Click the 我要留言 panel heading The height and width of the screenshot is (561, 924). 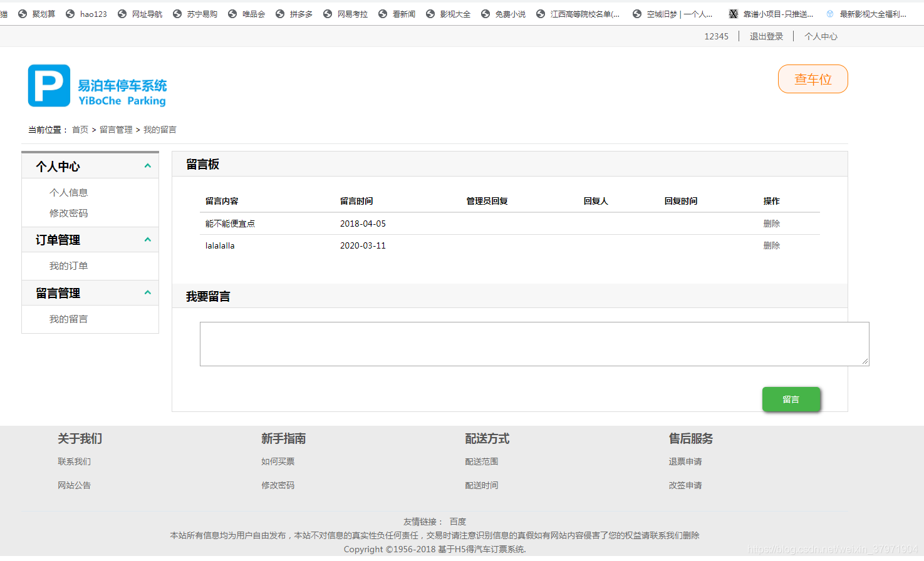pyautogui.click(x=208, y=296)
